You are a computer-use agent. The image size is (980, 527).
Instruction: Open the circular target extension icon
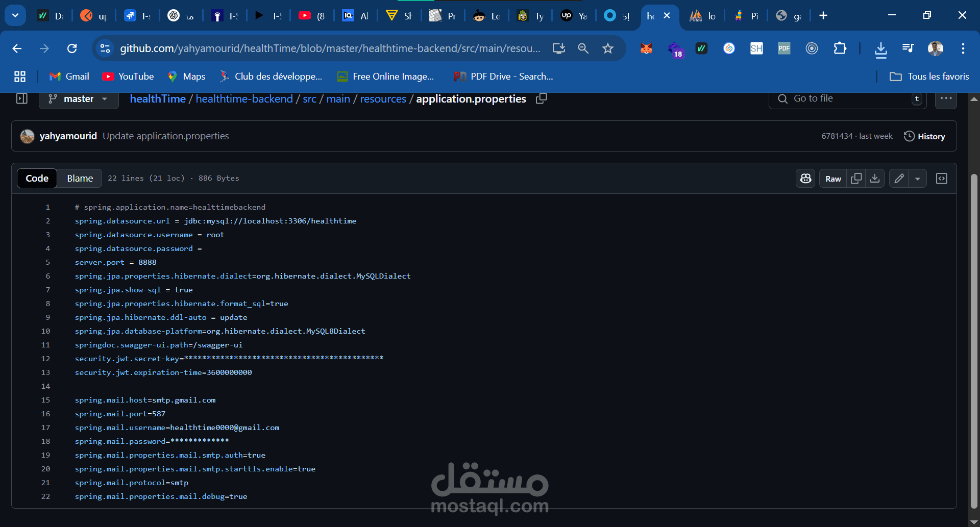click(x=812, y=48)
